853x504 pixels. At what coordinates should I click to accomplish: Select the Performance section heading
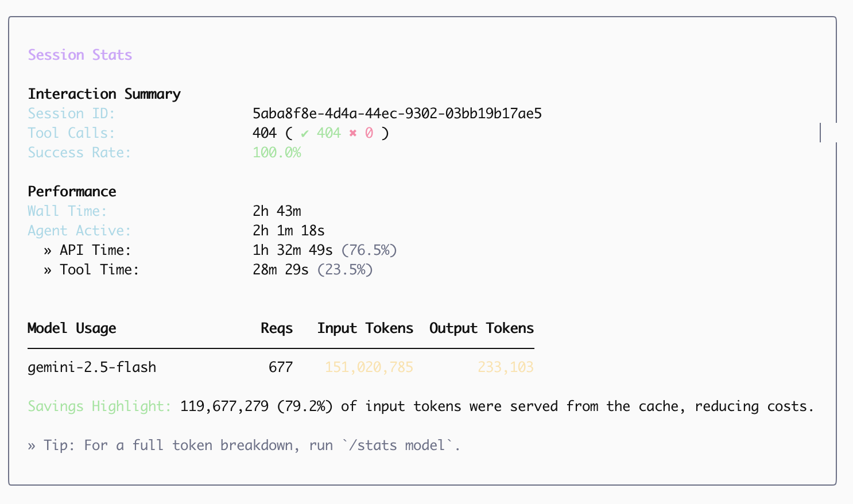click(72, 192)
